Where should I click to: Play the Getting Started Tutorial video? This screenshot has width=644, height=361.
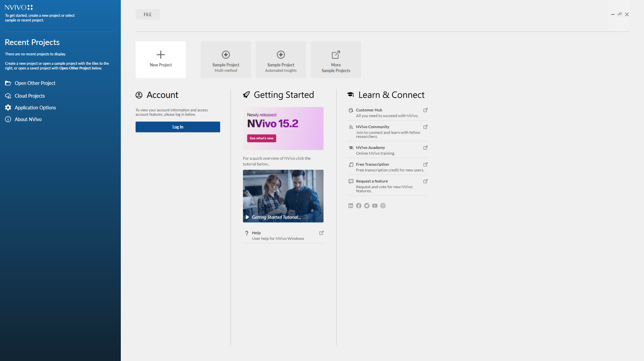(x=283, y=196)
